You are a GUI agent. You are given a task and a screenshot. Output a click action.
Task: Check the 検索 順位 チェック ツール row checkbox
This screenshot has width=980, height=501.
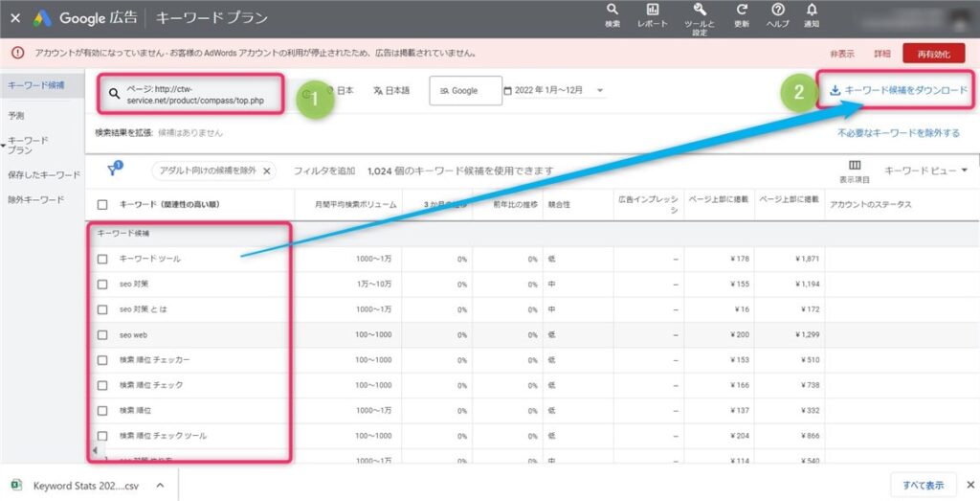[x=103, y=435]
